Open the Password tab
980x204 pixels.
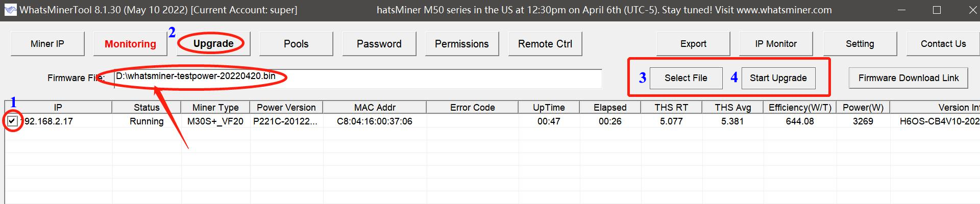(x=379, y=44)
